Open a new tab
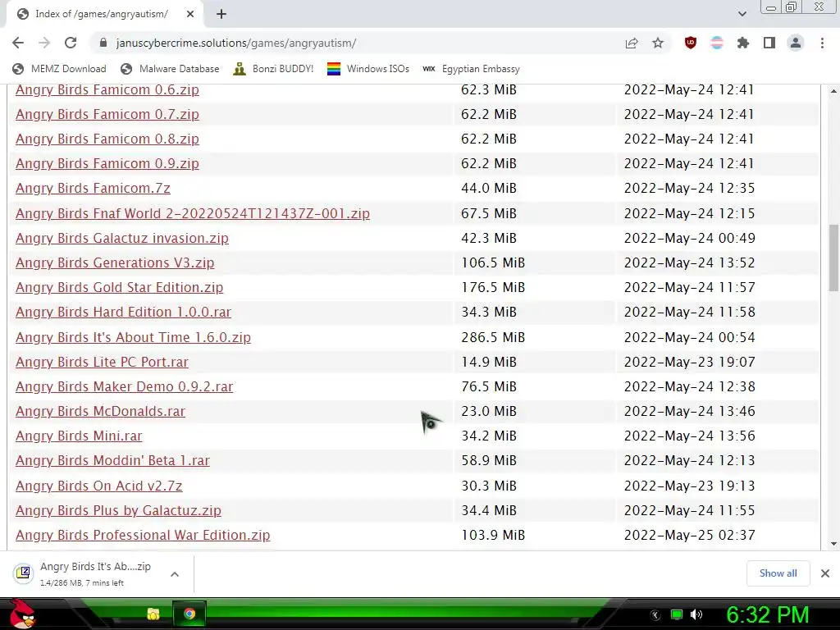 [221, 14]
